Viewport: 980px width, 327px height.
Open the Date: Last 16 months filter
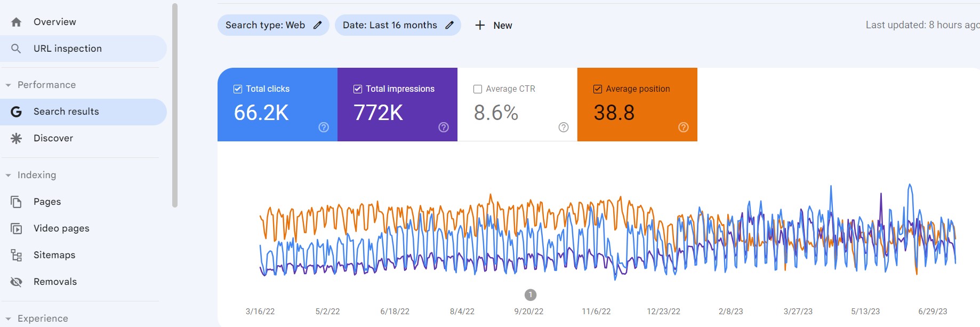coord(390,25)
